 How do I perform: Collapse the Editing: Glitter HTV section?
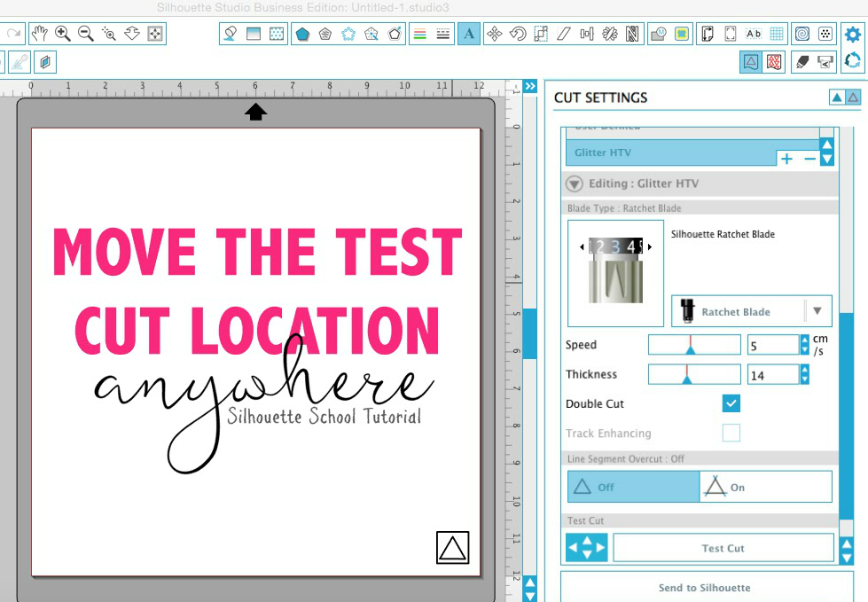tap(573, 184)
